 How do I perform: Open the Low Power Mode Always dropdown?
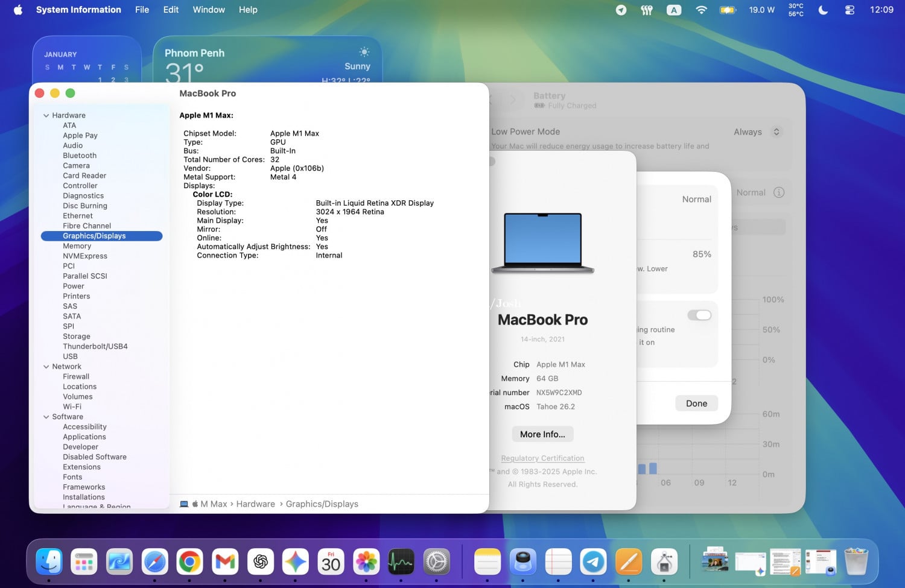(757, 132)
